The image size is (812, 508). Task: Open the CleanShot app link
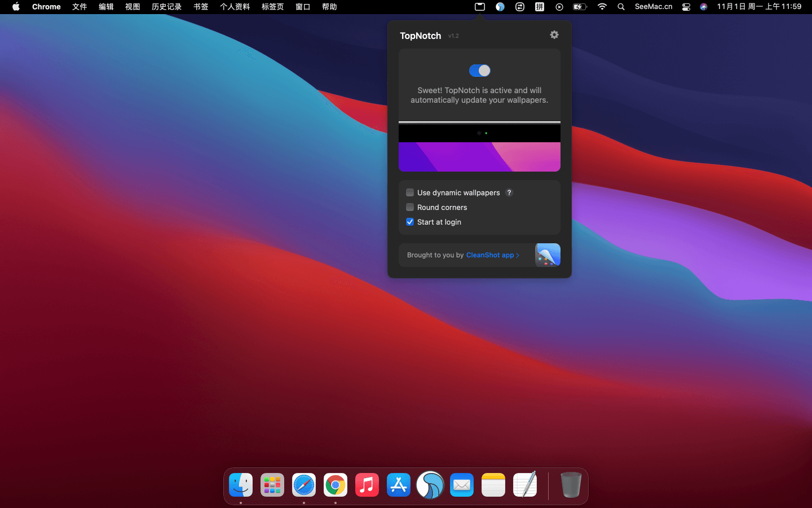pos(492,255)
